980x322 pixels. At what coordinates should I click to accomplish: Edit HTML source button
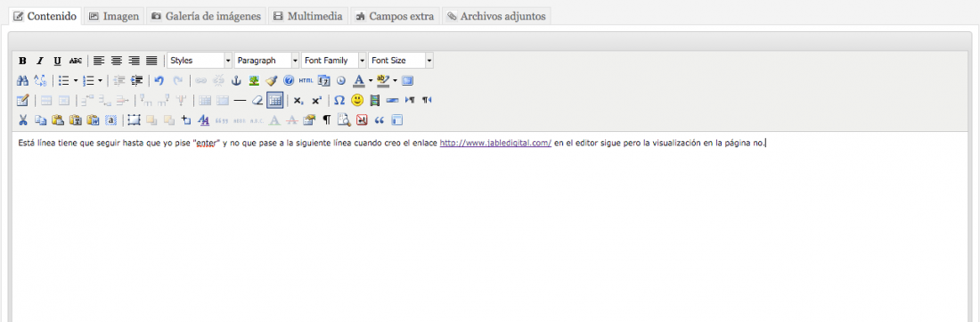pos(306,80)
